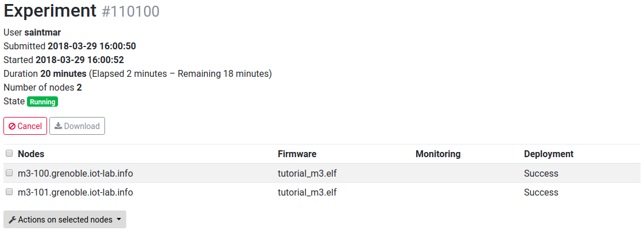Click the Download button
This screenshot has width=644, height=234.
point(77,126)
